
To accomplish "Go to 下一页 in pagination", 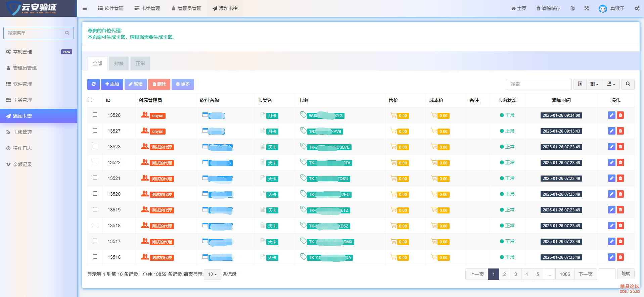I will (x=585, y=274).
